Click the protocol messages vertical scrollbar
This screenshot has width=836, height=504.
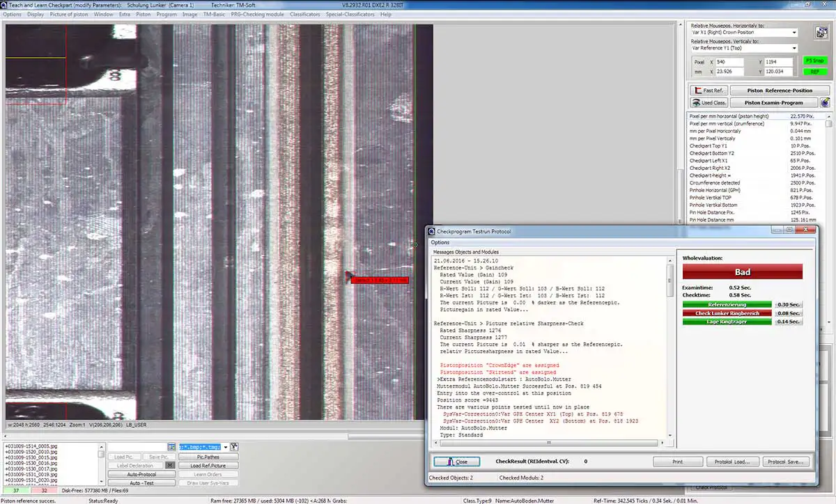(x=670, y=347)
